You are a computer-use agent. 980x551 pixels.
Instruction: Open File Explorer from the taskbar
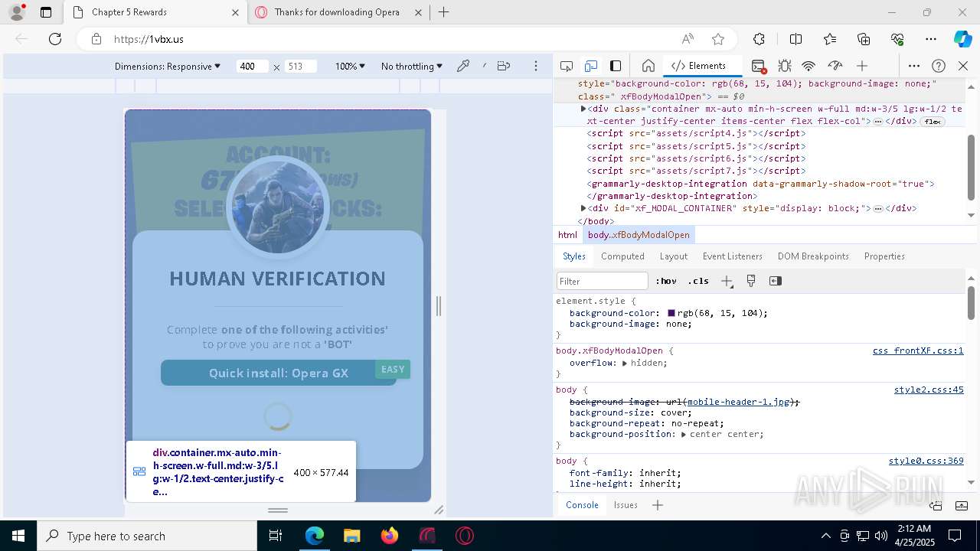[x=352, y=536]
